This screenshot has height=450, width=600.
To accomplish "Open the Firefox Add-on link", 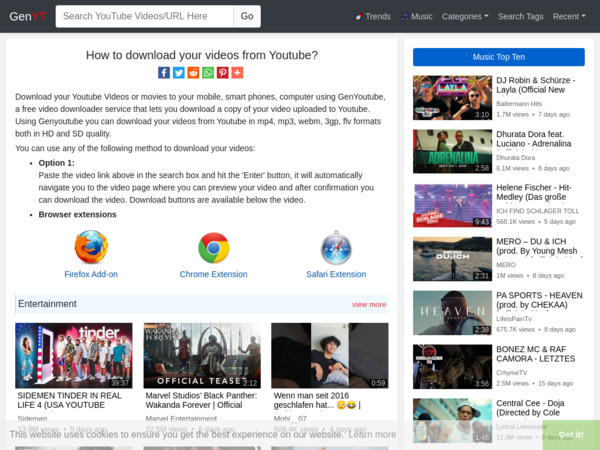I will click(91, 274).
